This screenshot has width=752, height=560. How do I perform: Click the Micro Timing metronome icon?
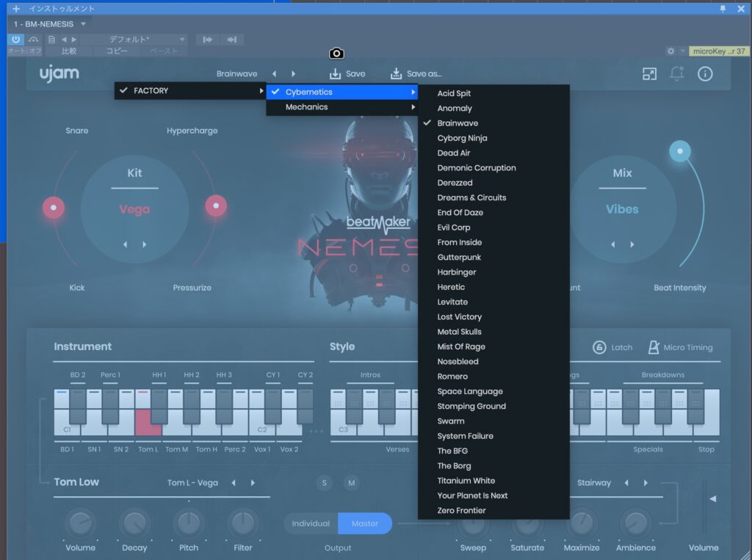coord(653,347)
